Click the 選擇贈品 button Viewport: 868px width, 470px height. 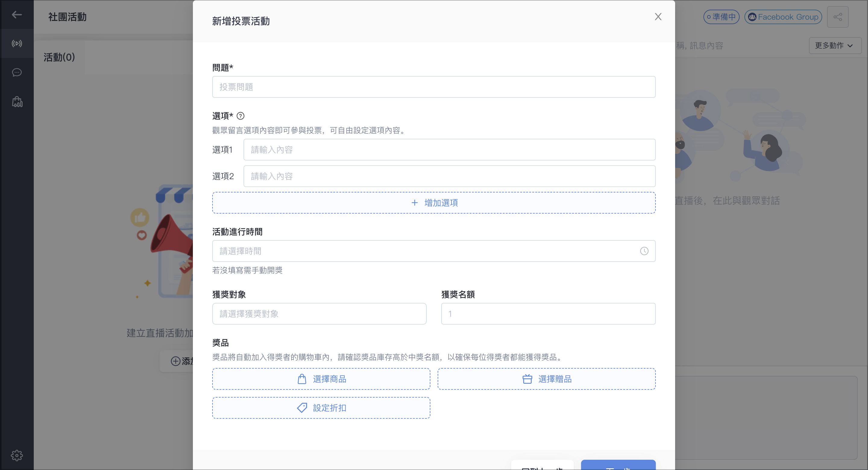546,379
